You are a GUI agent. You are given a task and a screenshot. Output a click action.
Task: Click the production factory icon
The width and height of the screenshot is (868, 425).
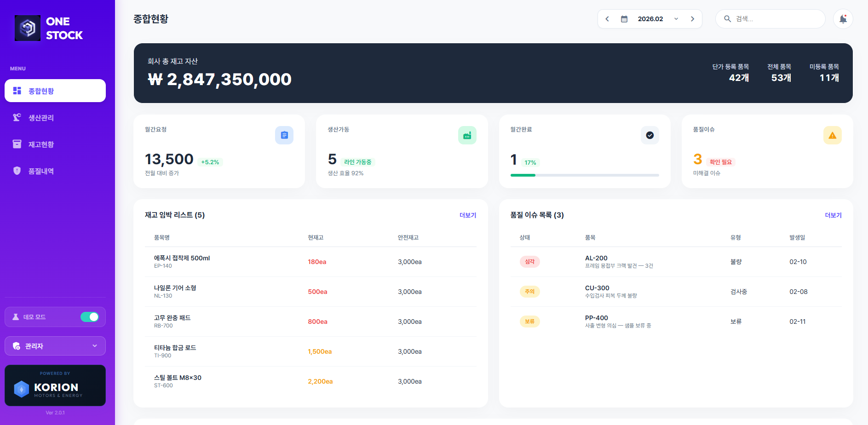[x=467, y=135]
